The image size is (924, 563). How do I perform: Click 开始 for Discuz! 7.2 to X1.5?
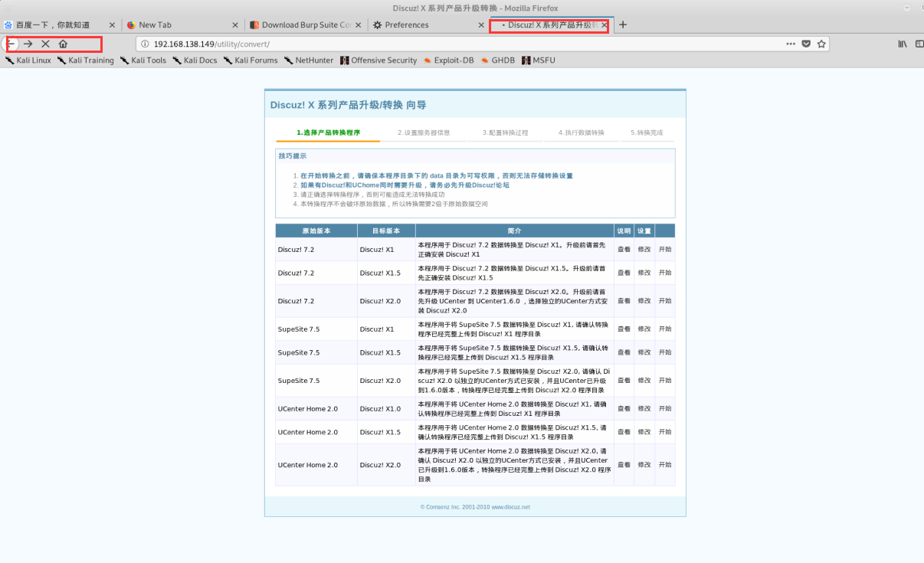[x=665, y=273]
